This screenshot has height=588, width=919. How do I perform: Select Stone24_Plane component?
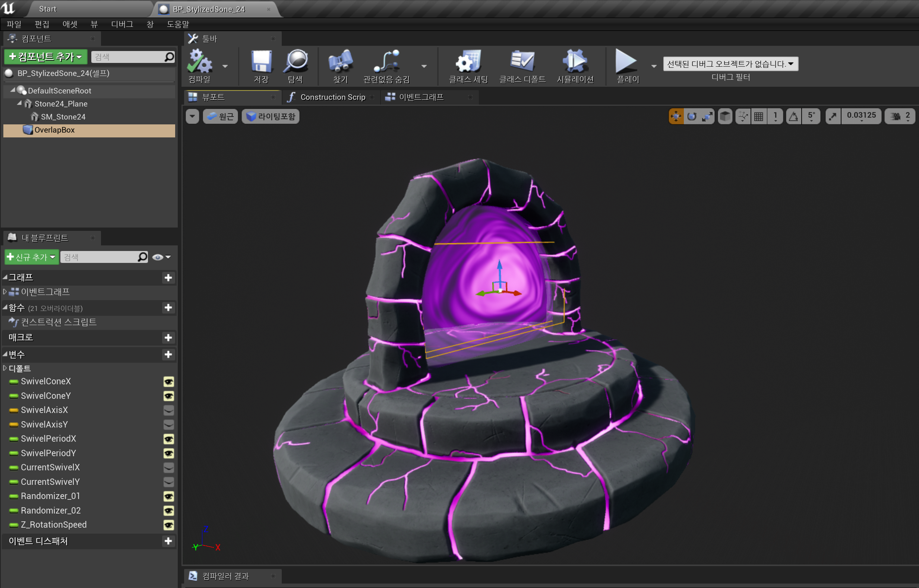(x=61, y=104)
